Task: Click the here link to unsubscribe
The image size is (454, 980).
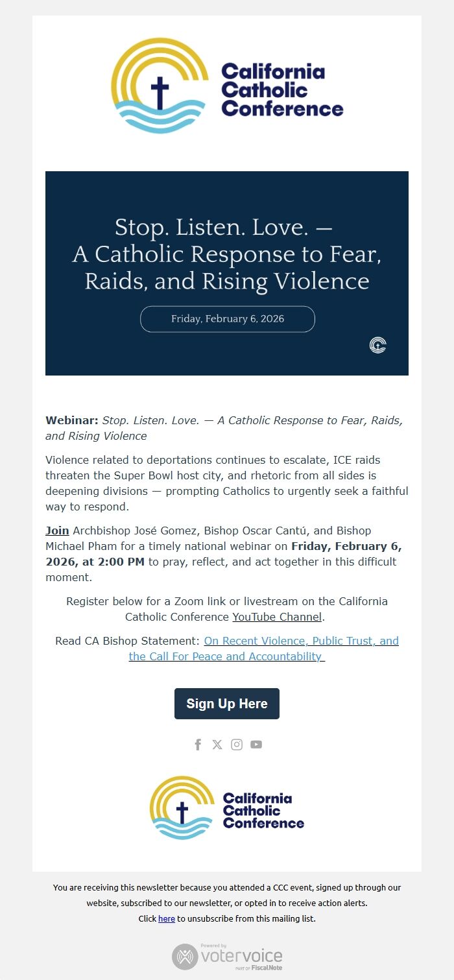Action: tap(166, 918)
